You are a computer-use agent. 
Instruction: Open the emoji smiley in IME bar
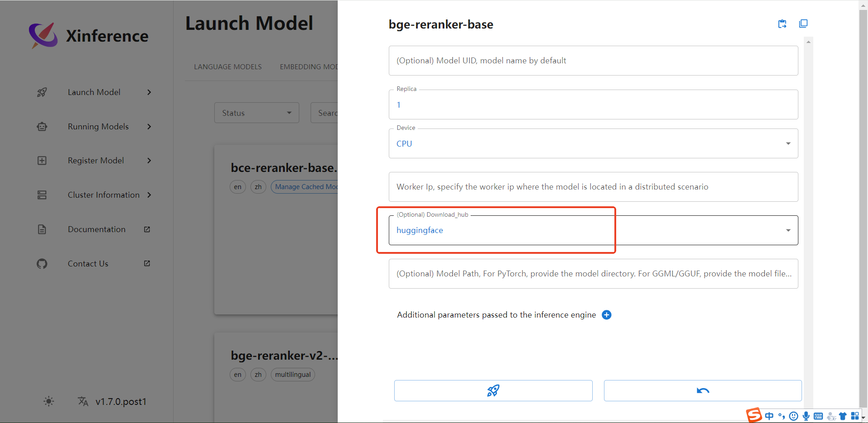pos(793,416)
